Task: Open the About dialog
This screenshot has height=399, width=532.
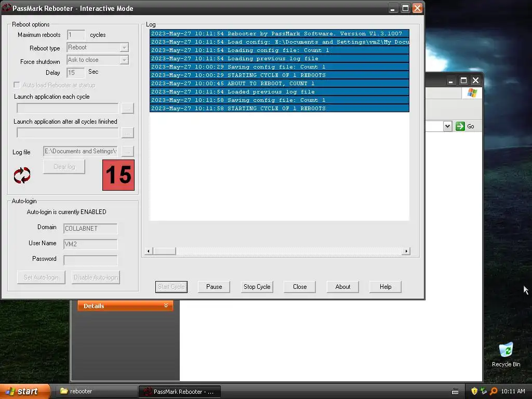Action: (x=343, y=287)
